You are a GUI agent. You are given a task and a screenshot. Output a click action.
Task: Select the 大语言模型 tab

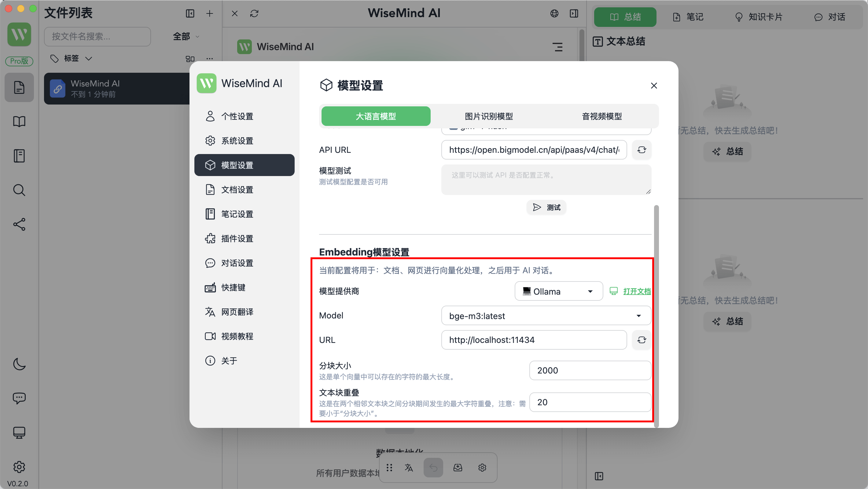tap(376, 116)
